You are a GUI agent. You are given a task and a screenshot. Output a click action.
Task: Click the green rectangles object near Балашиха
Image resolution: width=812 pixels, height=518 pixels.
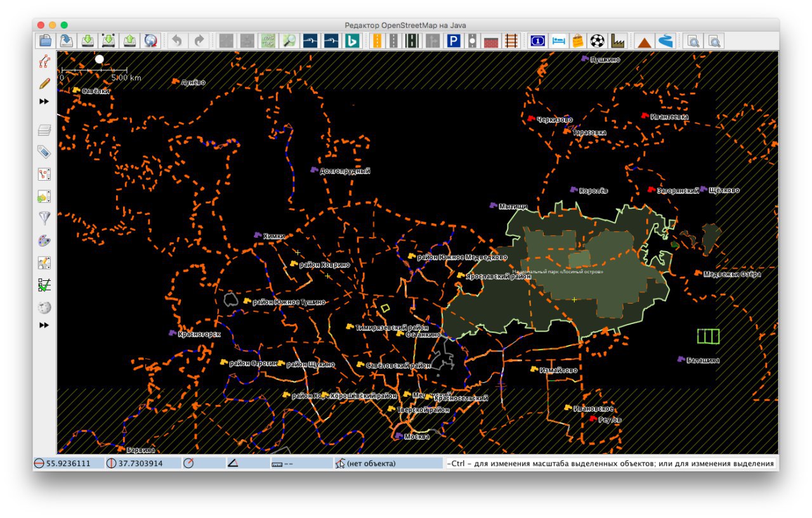click(708, 336)
